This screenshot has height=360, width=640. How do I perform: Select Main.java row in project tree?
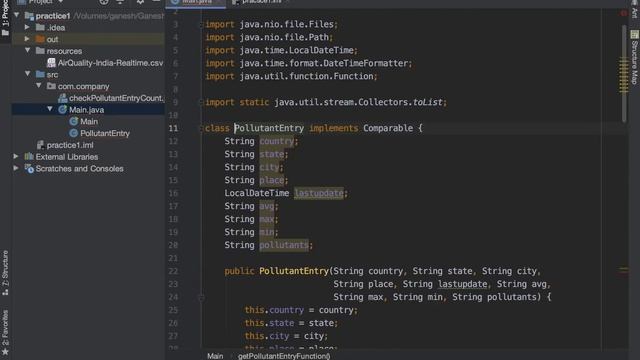click(88, 109)
